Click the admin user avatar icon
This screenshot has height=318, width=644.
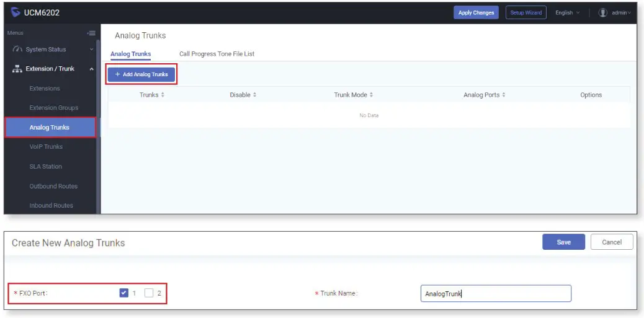[602, 13]
